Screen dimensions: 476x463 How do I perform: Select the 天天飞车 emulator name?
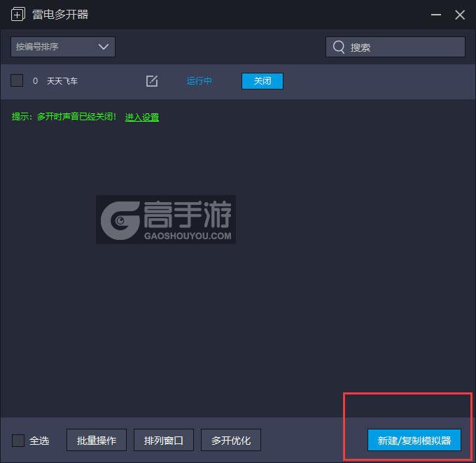(x=62, y=81)
